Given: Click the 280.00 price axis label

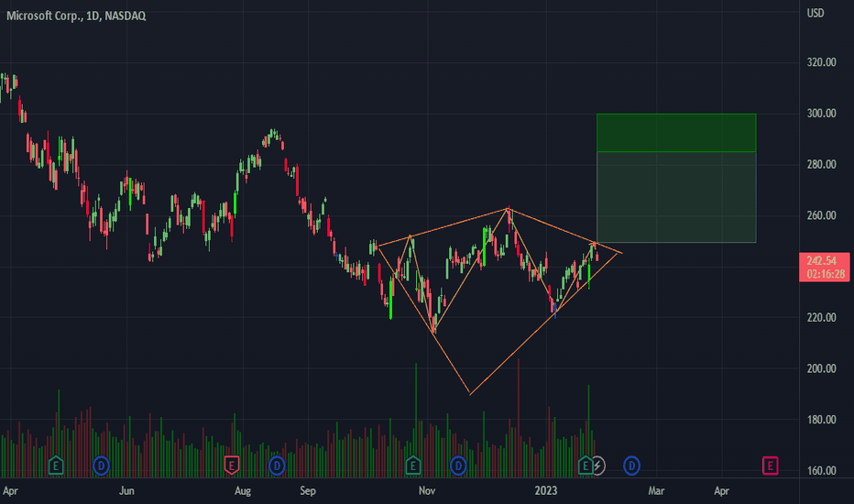Looking at the screenshot, I should [x=821, y=164].
